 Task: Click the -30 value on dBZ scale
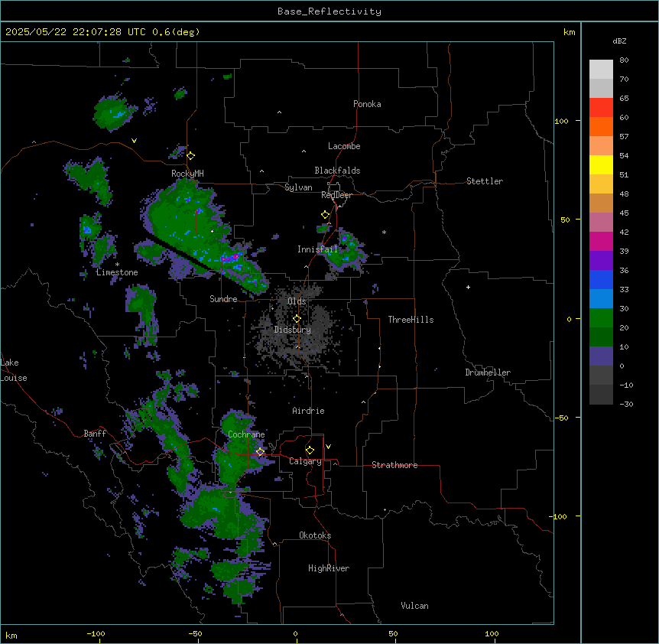pos(626,404)
